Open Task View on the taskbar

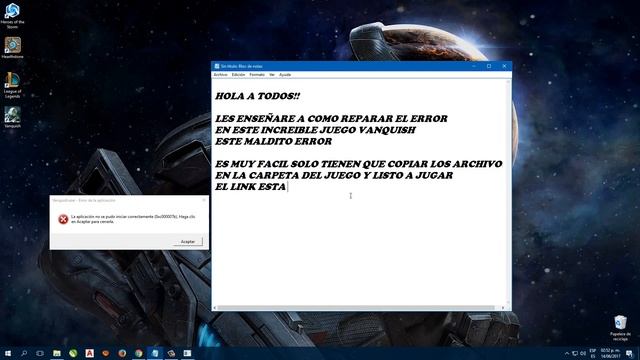(40, 353)
